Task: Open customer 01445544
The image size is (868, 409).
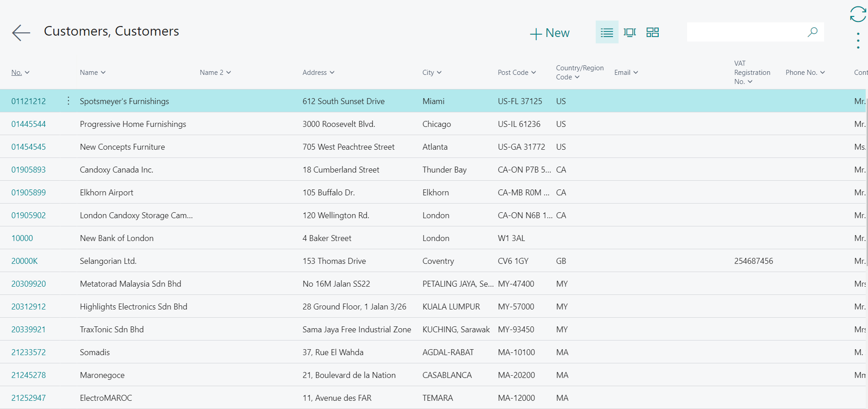Action: (x=28, y=124)
